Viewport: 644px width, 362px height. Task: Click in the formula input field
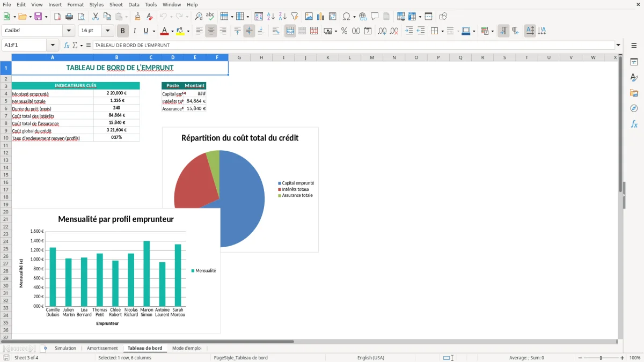353,46
